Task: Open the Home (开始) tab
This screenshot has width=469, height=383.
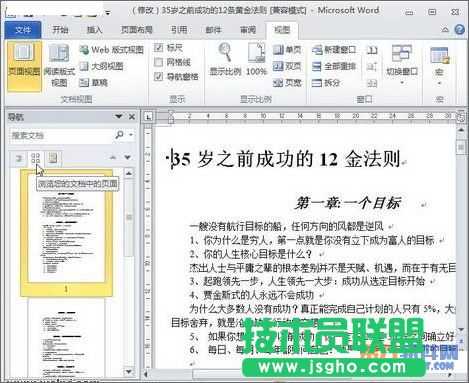Action: pyautogui.click(x=60, y=30)
